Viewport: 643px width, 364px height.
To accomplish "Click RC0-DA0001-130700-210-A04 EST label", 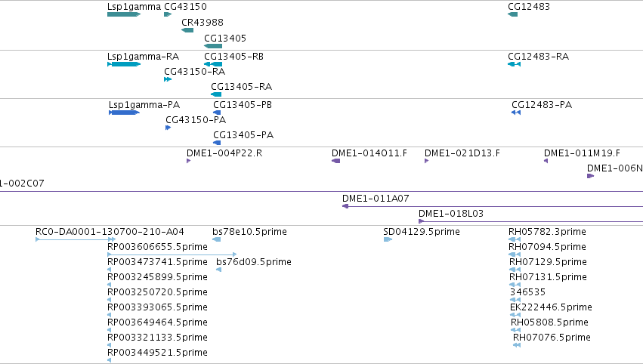I will [x=110, y=232].
